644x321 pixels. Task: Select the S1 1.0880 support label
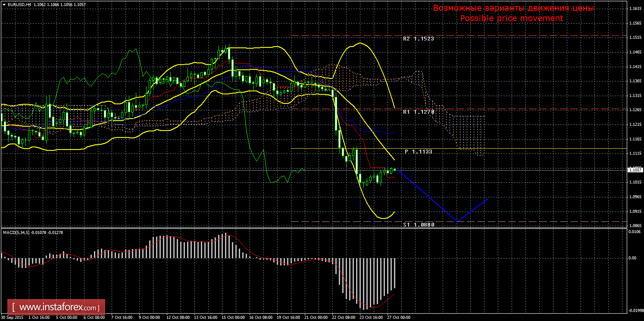point(419,224)
